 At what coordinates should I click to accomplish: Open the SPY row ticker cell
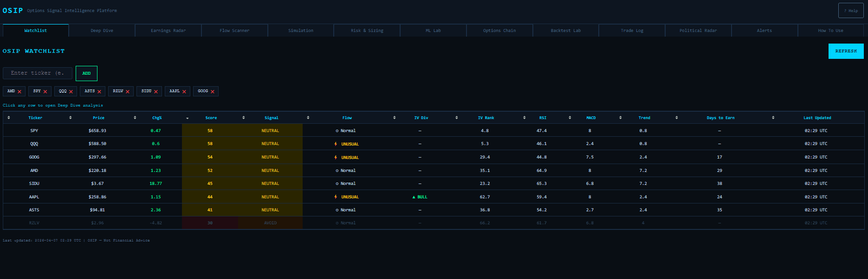(x=34, y=131)
